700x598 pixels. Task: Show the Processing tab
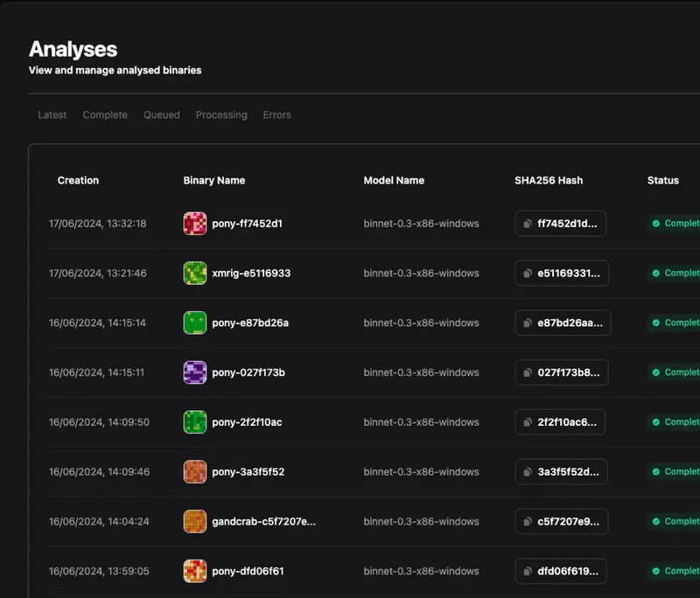[221, 115]
